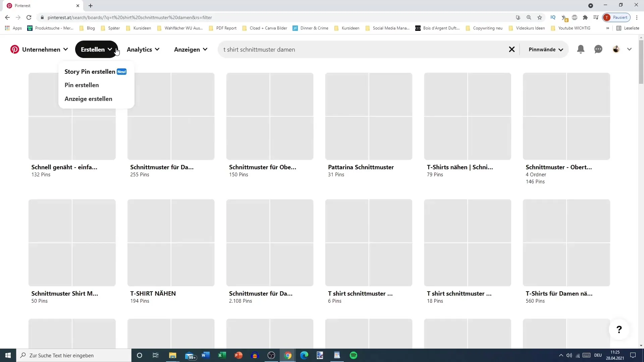Open the messages chat bubble

coord(598,49)
